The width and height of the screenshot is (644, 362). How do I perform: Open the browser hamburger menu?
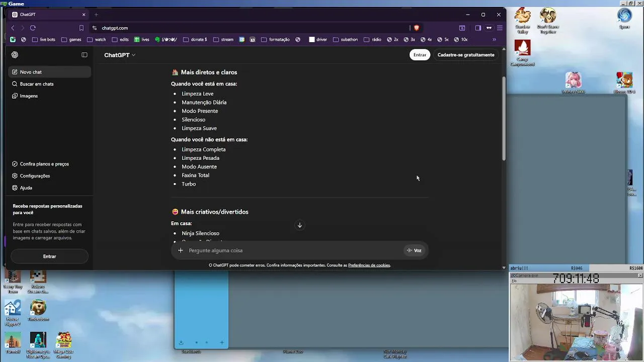[x=500, y=28]
